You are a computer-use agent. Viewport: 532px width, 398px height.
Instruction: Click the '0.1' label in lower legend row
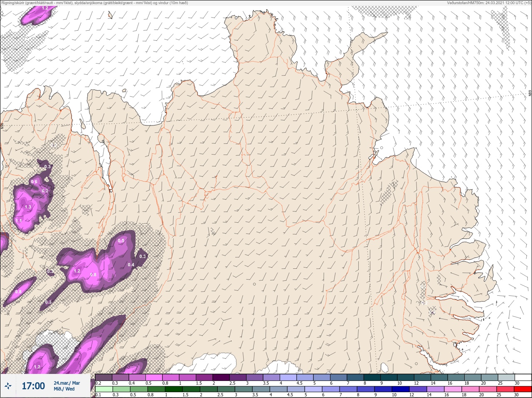[99, 395]
